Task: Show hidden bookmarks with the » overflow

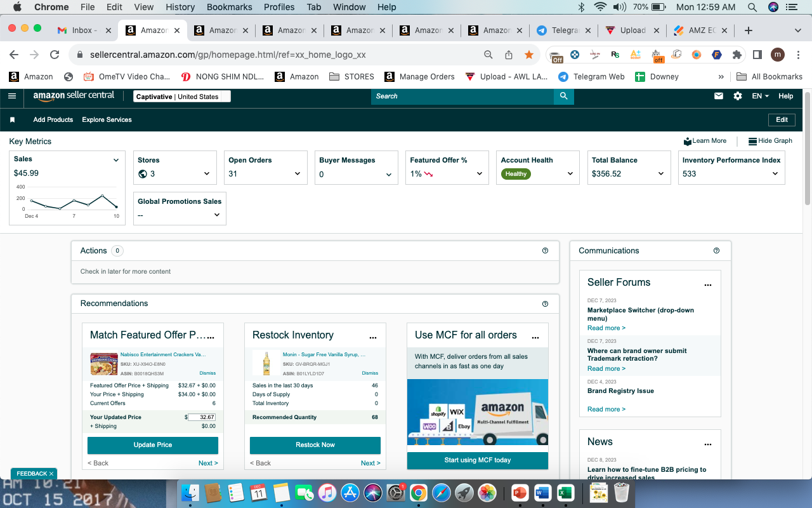Action: tap(721, 77)
